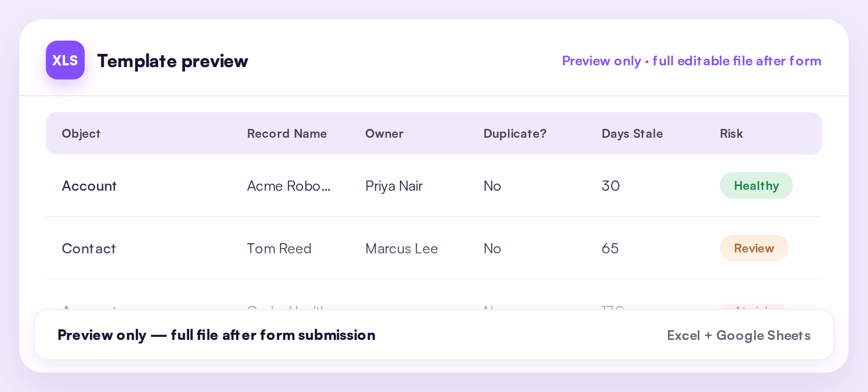Image resolution: width=868 pixels, height=392 pixels.
Task: Select owner Priya Nair cell
Action: tap(394, 186)
